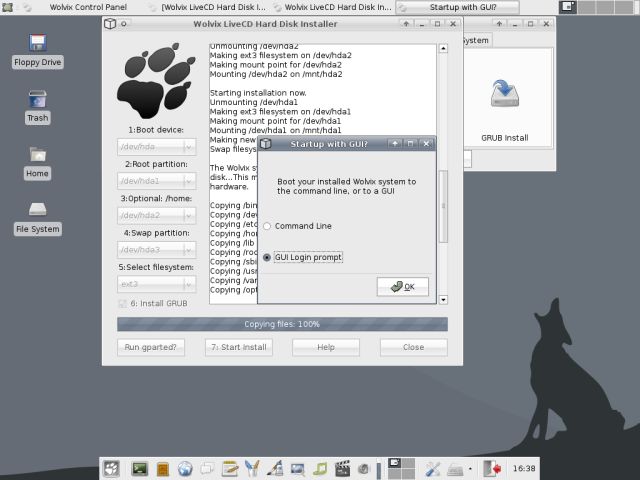
Task: Click the keyboard layout icon in panel
Action: point(454,470)
